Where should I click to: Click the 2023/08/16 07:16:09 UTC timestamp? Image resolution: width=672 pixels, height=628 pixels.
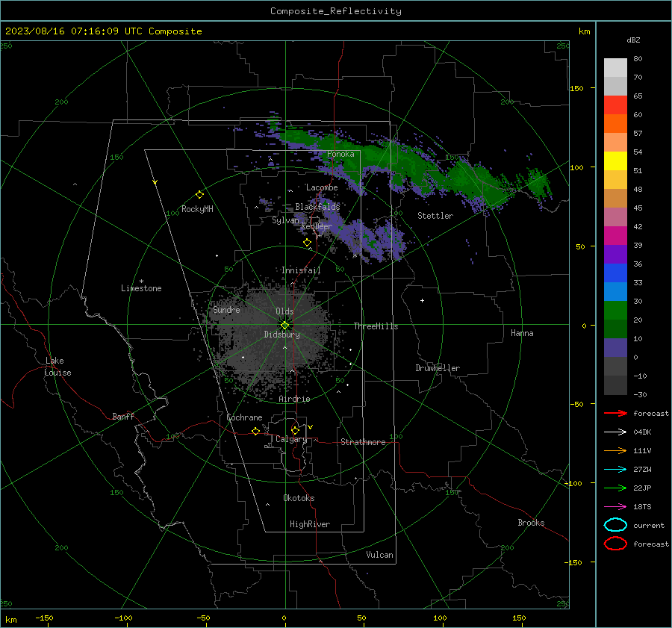[74, 31]
